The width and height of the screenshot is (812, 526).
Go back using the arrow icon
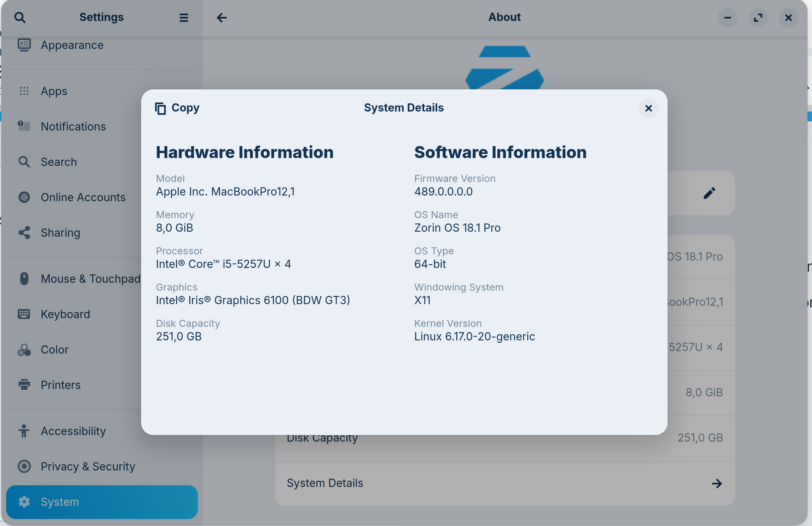[x=222, y=17]
